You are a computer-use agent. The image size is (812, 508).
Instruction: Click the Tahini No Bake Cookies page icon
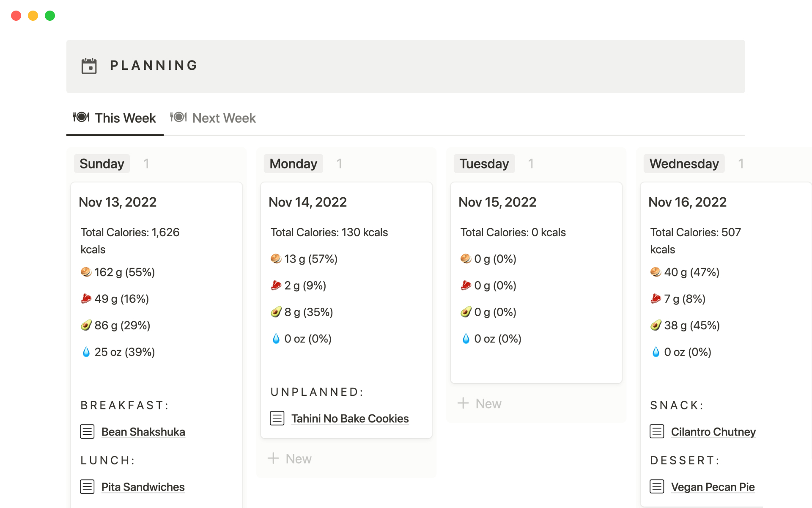pos(277,418)
